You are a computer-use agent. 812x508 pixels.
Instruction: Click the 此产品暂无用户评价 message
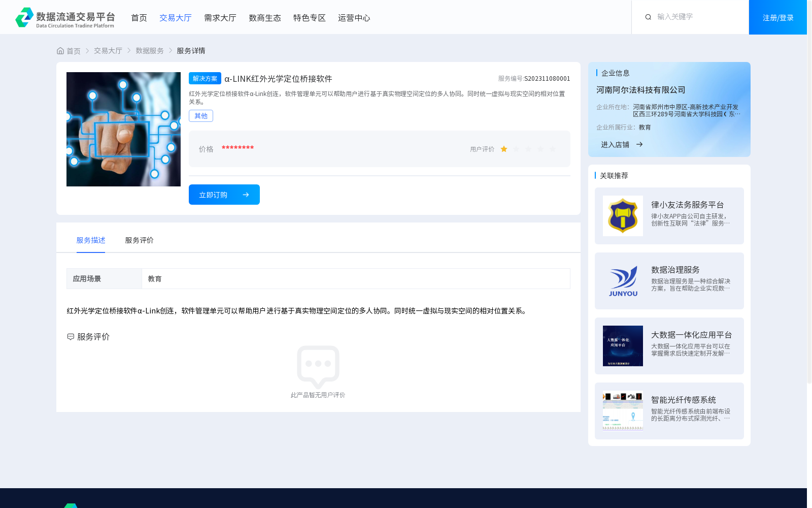(x=318, y=395)
